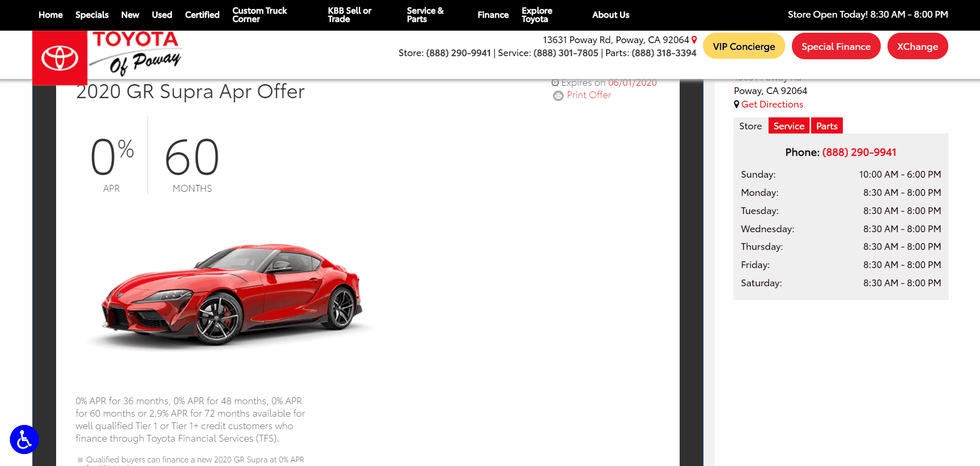Screen dimensions: 980x466
Task: Click the Thursday hours row
Action: click(841, 247)
